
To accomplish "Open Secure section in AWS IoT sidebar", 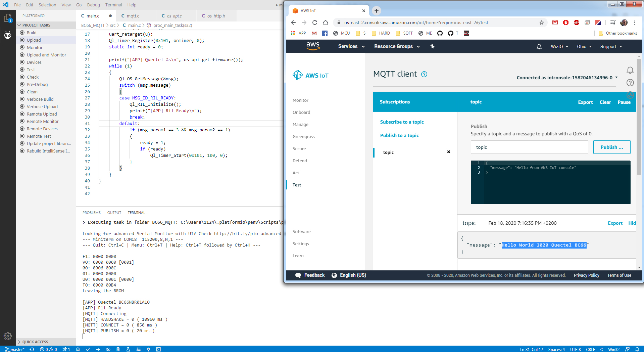I will coord(299,148).
